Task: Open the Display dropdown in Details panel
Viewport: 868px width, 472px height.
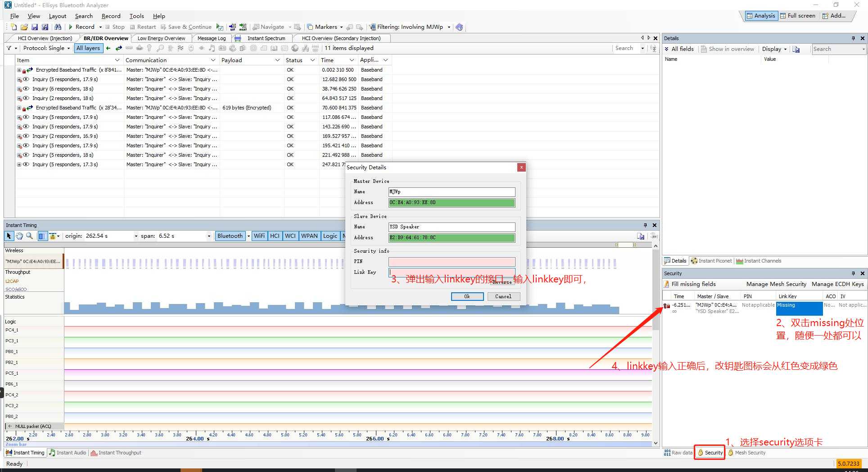Action: (774, 49)
